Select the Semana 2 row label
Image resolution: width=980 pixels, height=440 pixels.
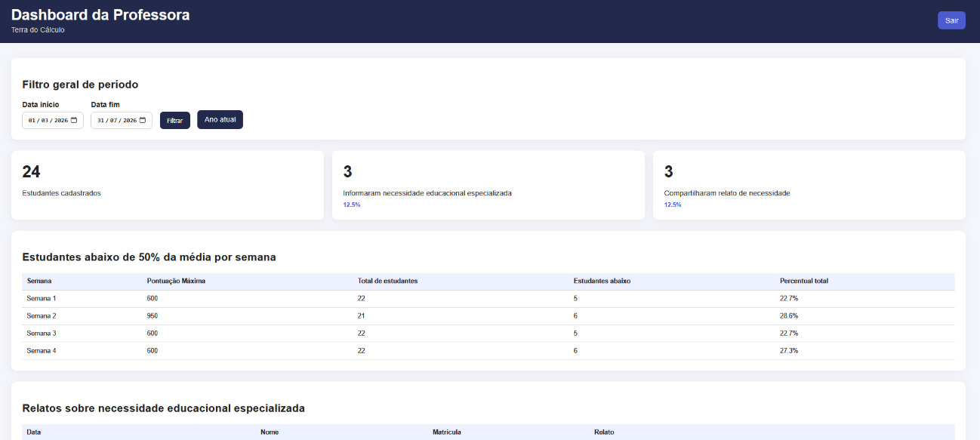click(x=42, y=315)
